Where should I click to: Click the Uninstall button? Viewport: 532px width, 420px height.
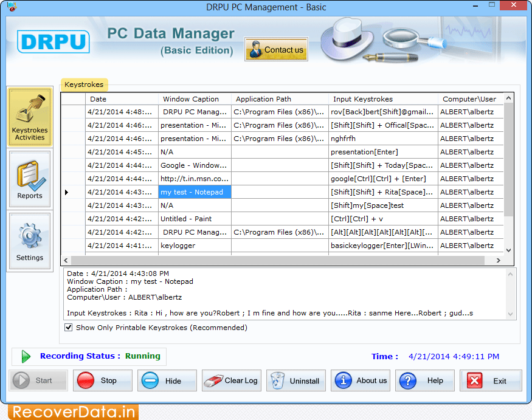(x=296, y=380)
